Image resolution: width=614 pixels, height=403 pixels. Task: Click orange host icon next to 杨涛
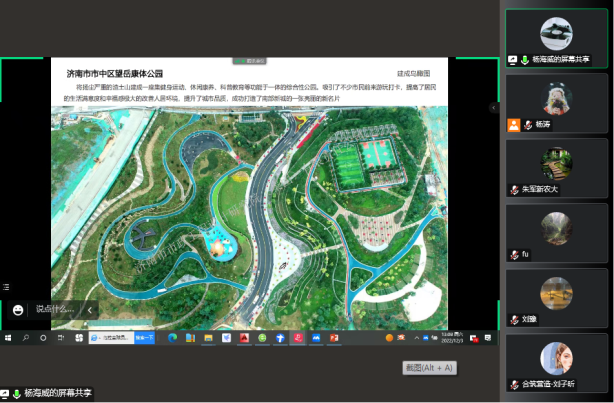[x=514, y=125]
